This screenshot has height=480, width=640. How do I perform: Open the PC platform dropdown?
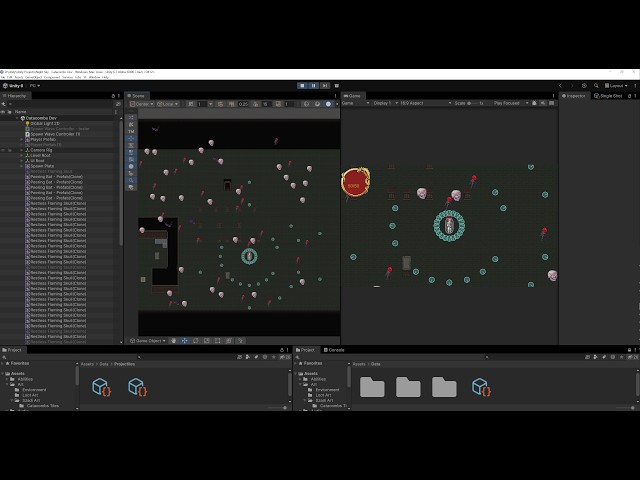coord(35,86)
